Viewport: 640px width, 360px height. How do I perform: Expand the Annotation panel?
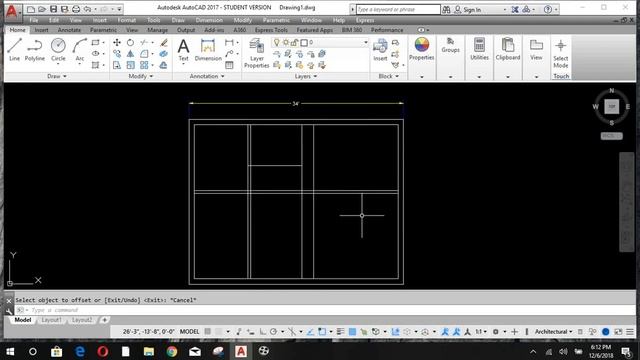(x=207, y=76)
